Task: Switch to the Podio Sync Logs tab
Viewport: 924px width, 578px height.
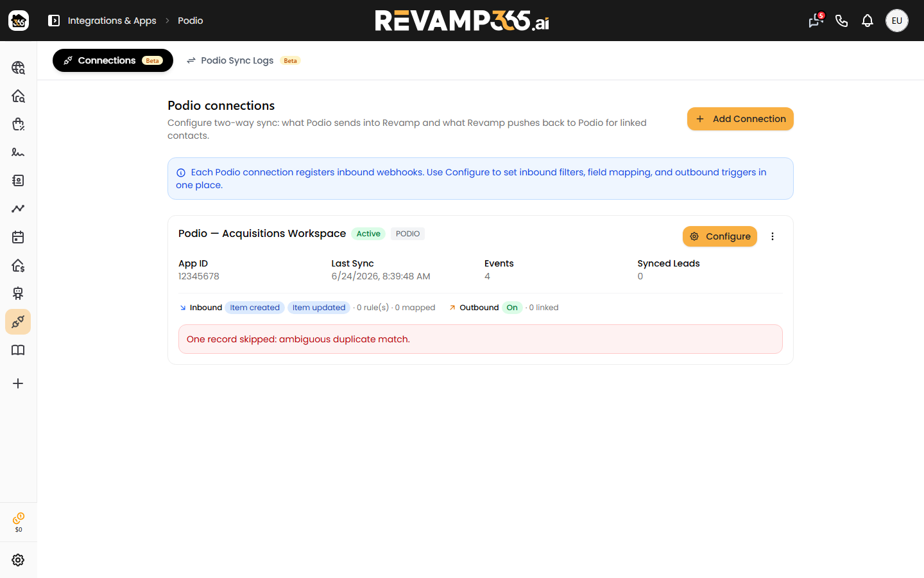Action: pyautogui.click(x=243, y=60)
